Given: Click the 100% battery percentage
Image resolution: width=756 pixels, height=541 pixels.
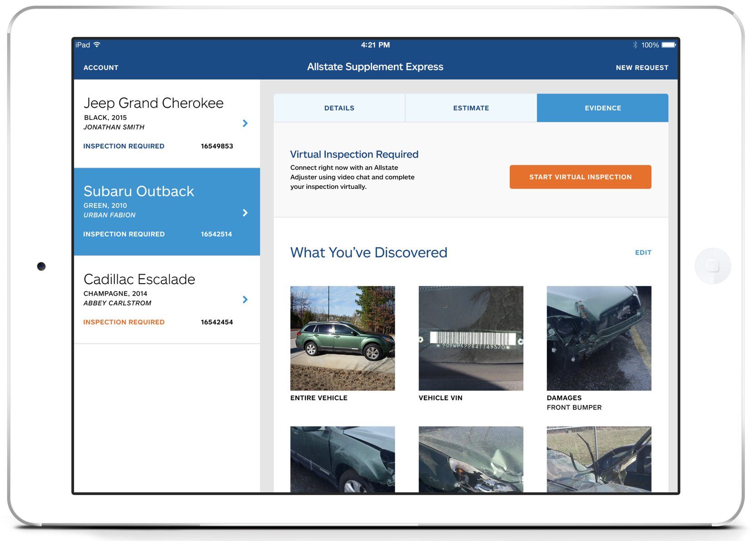Looking at the screenshot, I should (x=650, y=45).
